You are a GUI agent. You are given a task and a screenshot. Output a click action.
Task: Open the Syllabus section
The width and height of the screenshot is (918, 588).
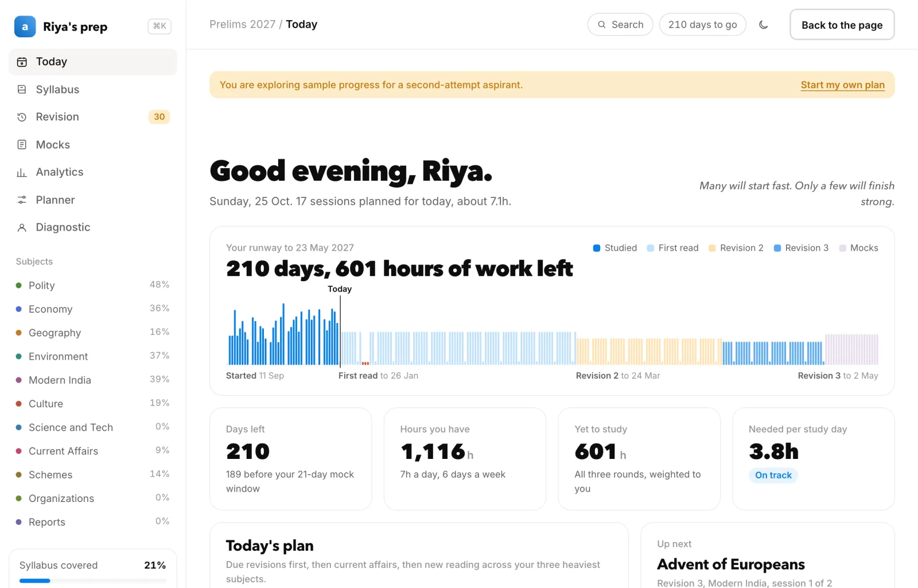[x=93, y=89]
